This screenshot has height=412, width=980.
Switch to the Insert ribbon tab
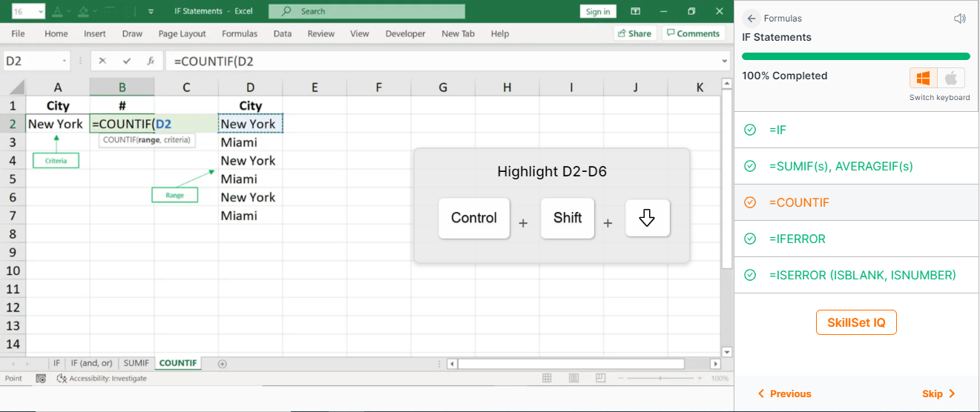pos(95,33)
